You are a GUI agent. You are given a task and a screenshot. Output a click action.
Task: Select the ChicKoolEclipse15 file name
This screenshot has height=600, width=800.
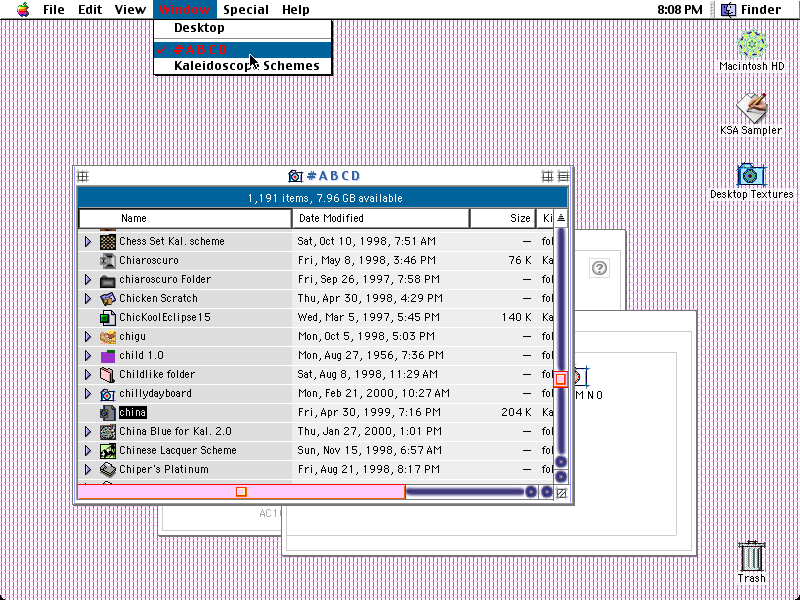[165, 318]
